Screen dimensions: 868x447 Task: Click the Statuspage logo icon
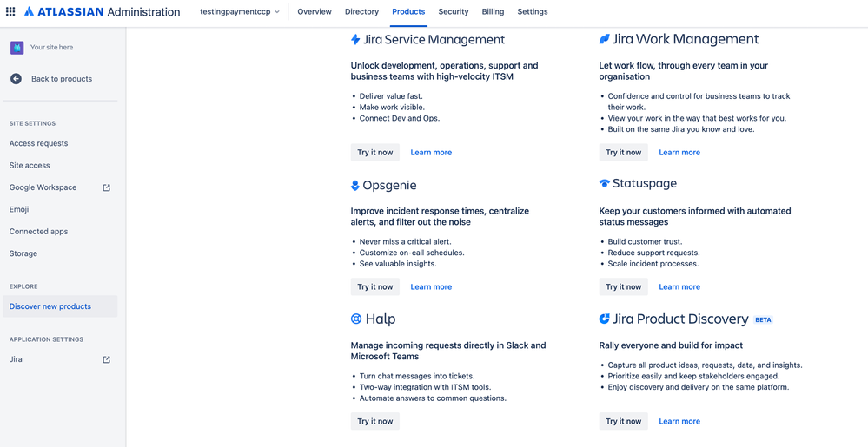point(604,184)
